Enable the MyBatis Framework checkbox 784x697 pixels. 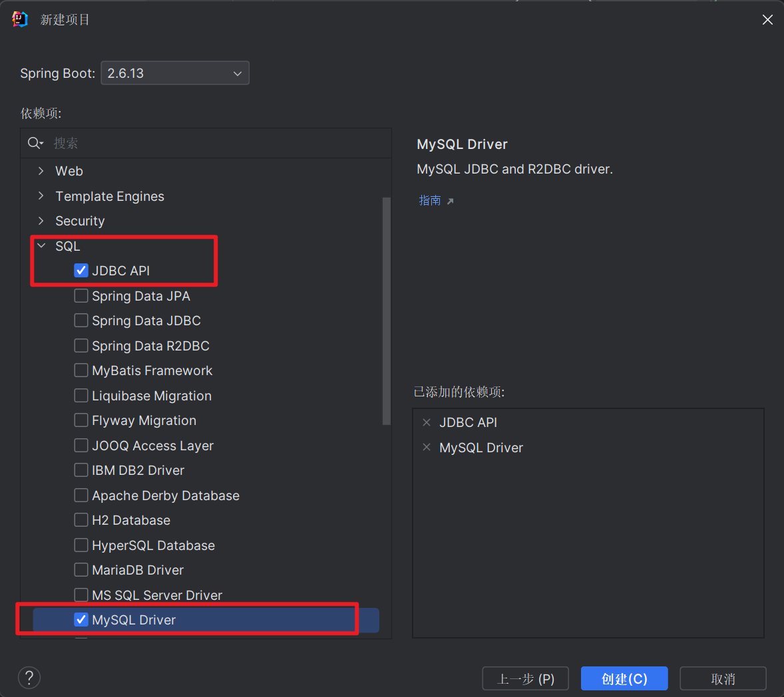point(81,370)
